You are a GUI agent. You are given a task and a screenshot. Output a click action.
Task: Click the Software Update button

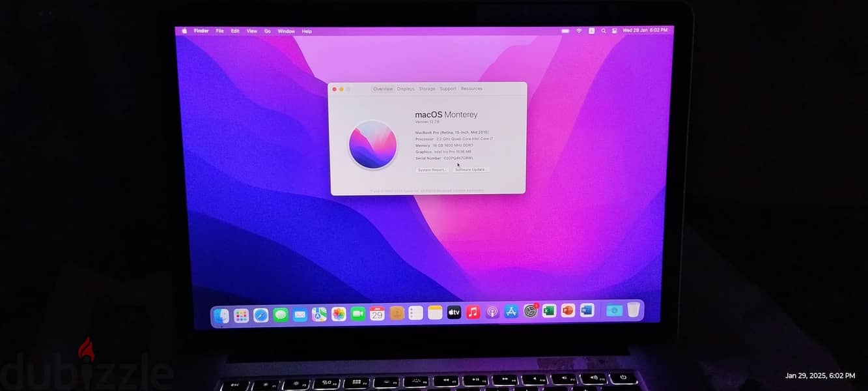471,169
